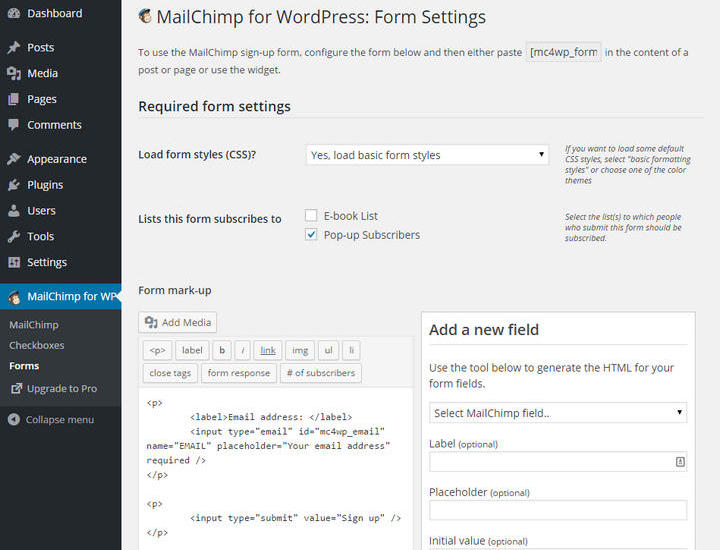This screenshot has height=550, width=720.
Task: Click the close tags button
Action: coord(170,373)
